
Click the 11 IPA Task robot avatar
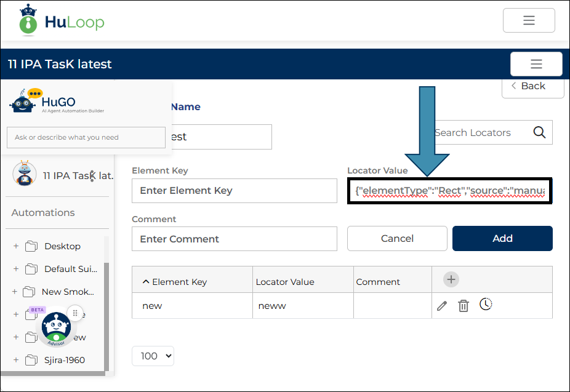[25, 174]
